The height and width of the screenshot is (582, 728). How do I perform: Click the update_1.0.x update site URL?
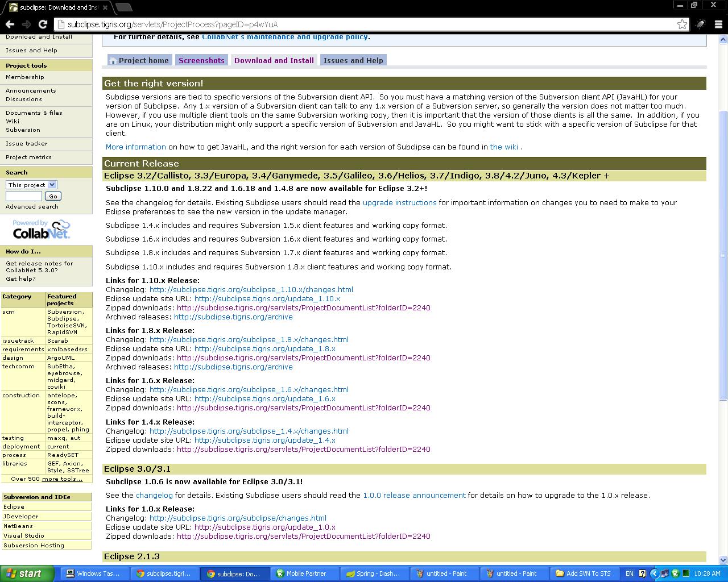click(265, 527)
